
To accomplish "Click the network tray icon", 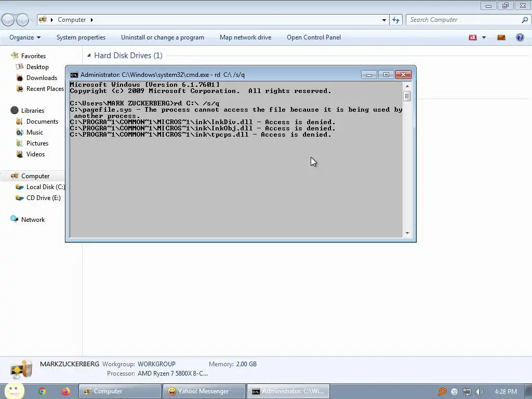I will 467,392.
